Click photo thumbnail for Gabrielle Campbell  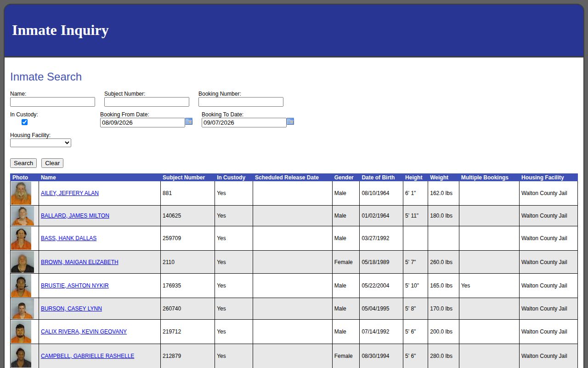point(21,356)
